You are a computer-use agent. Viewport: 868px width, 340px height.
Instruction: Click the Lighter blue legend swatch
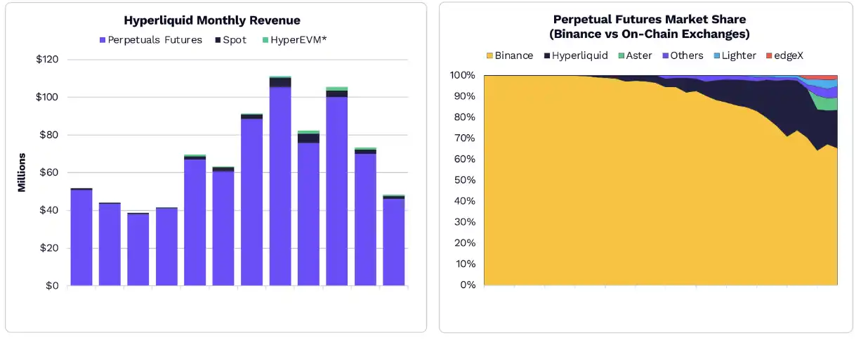716,55
